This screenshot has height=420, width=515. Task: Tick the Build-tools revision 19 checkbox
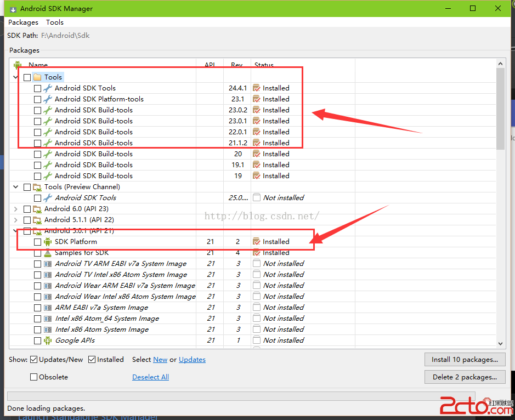coord(37,177)
